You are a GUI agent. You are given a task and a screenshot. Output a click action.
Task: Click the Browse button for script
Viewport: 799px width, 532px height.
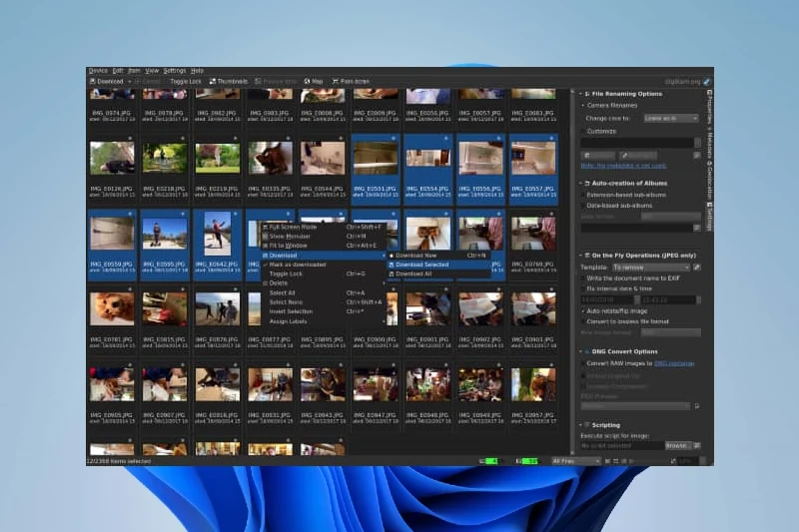[x=678, y=446]
